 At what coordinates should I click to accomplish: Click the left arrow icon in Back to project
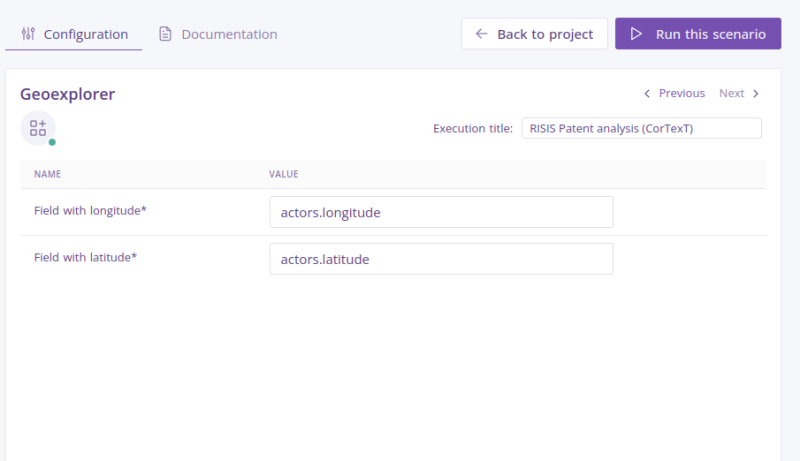click(482, 34)
